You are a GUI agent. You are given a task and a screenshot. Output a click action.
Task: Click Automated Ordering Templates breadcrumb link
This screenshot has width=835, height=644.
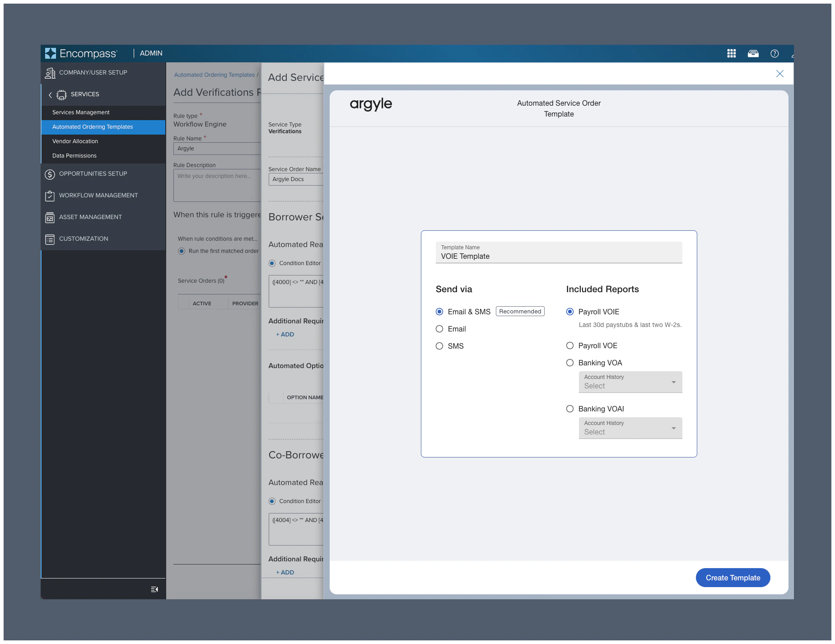pyautogui.click(x=215, y=75)
